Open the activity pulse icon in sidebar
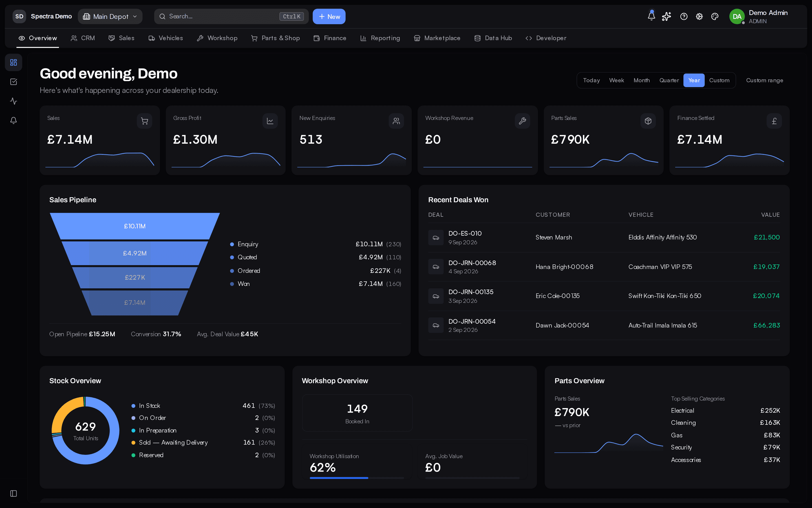This screenshot has height=508, width=812. 14,101
